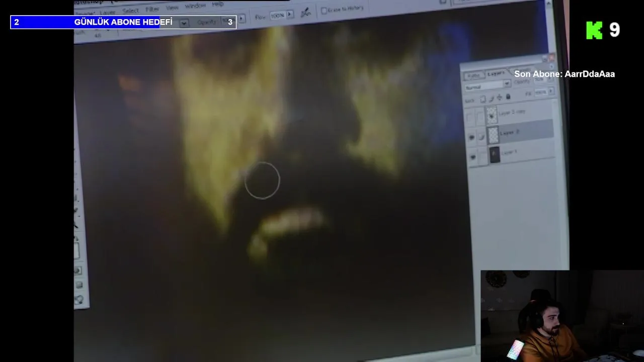Toggle lock image pixels brush icon
This screenshot has width=644, height=362.
click(x=492, y=99)
